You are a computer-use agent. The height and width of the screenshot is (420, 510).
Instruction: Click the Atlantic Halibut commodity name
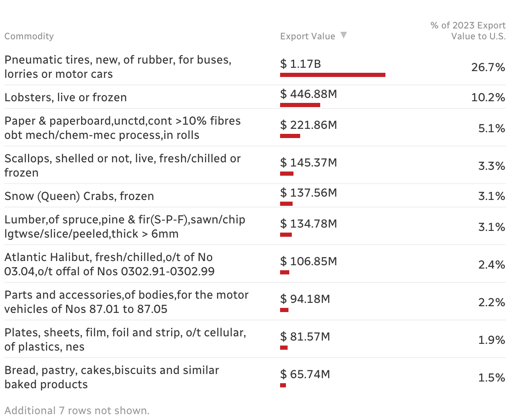(x=109, y=264)
